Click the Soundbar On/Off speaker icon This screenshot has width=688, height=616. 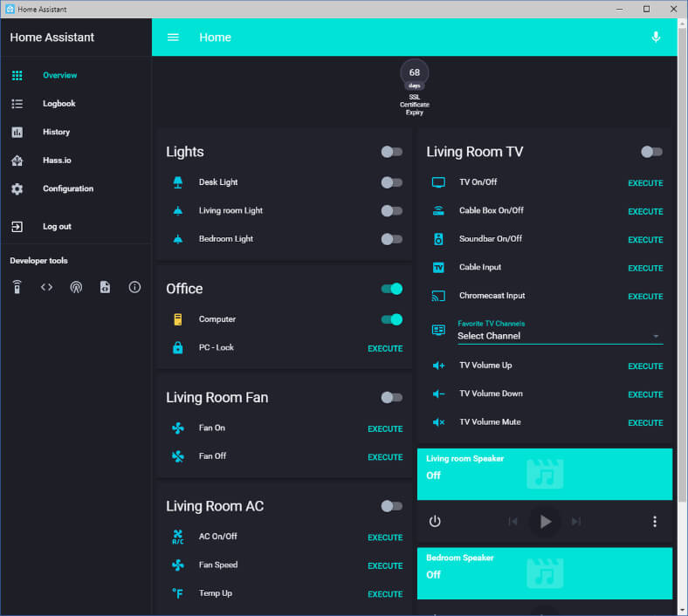click(438, 239)
